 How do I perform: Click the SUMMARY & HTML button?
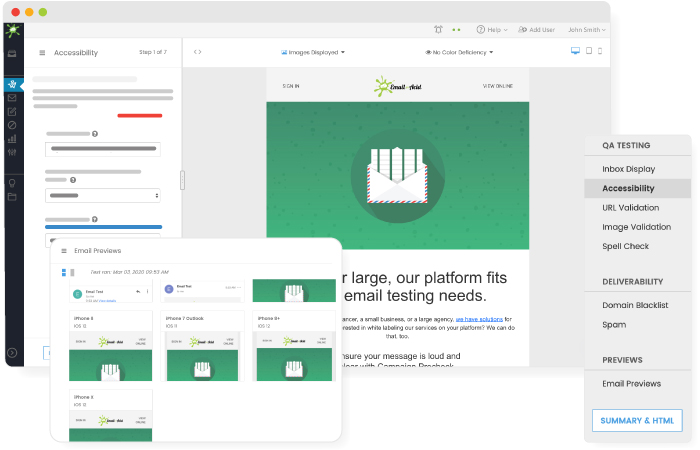tap(637, 421)
